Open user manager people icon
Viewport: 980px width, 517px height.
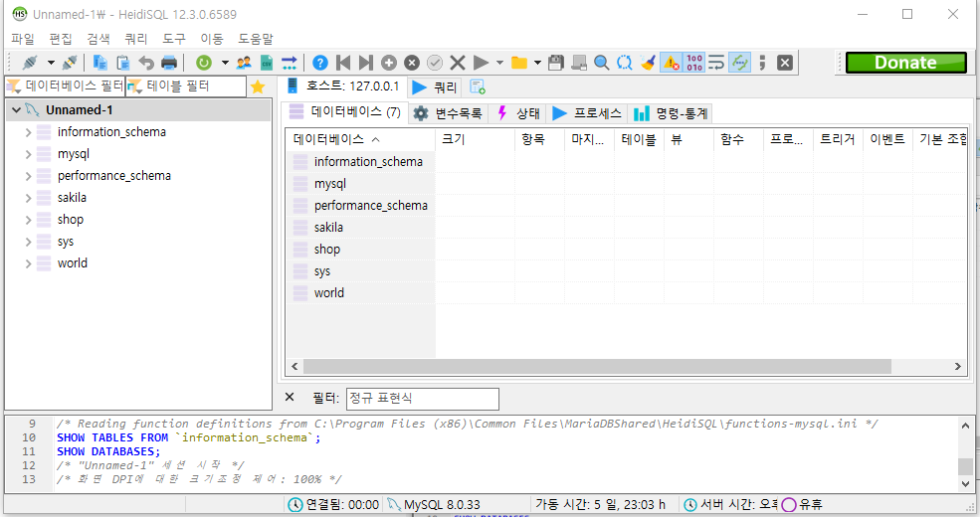[244, 63]
